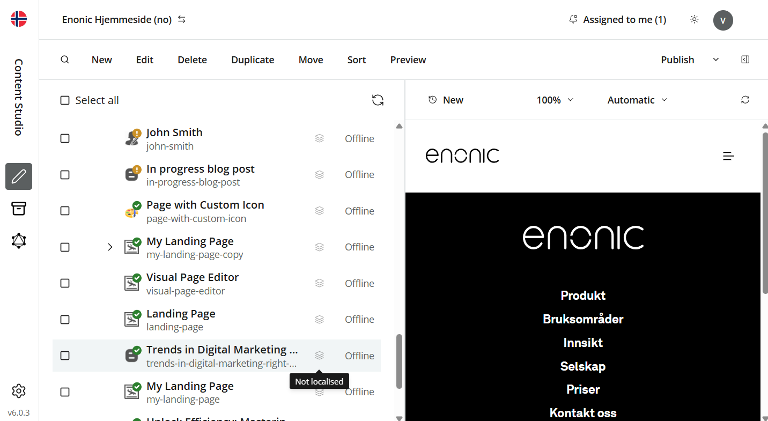The image size is (768, 421).
Task: Check the Page with Custom Icon checkbox
Action: pos(65,211)
